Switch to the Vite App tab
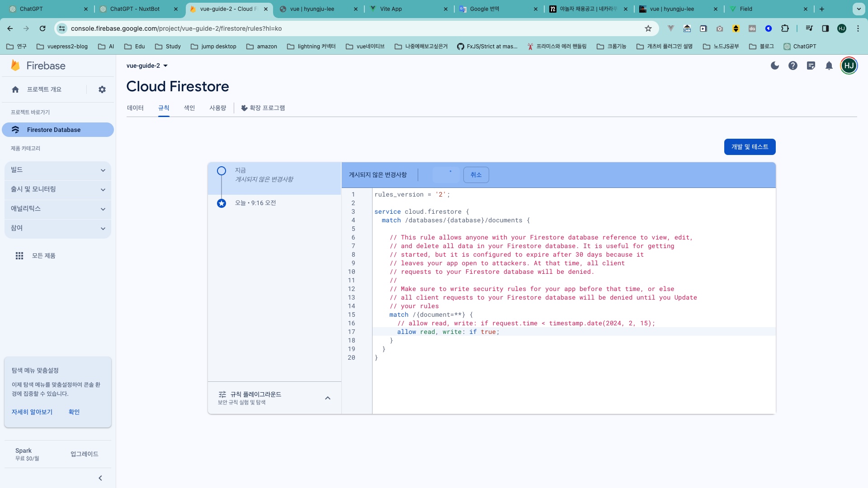 409,9
